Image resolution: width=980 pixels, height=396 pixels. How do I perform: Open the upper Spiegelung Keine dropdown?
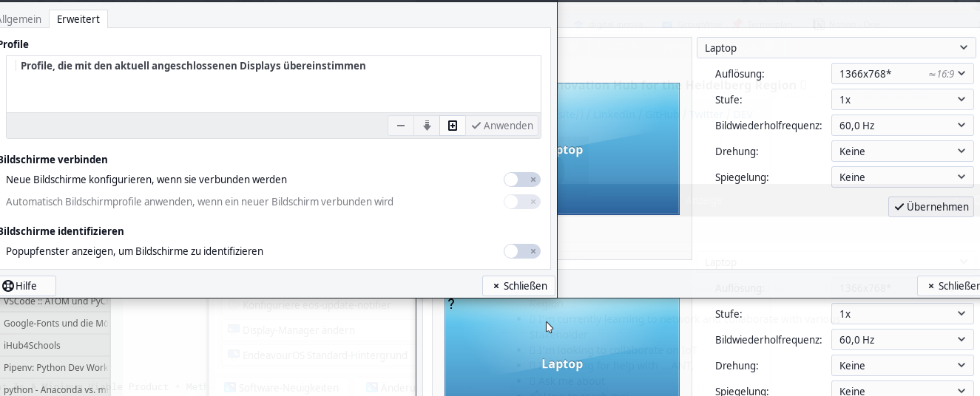point(902,177)
